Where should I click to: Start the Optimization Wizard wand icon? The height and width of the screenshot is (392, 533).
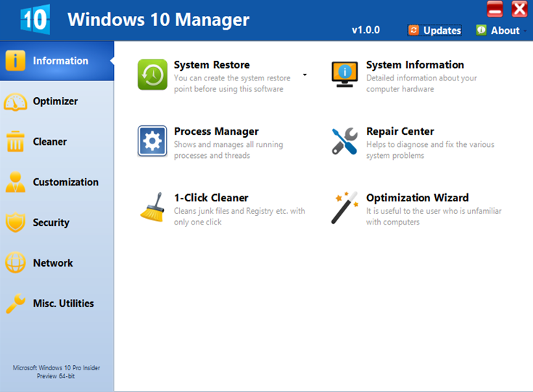click(344, 208)
